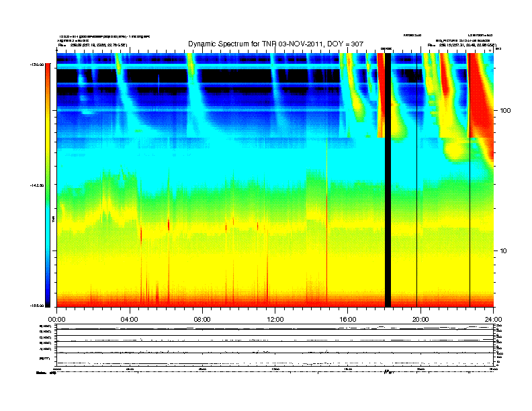
Task: Click the 12:00 time axis label
Action: [x=275, y=320]
